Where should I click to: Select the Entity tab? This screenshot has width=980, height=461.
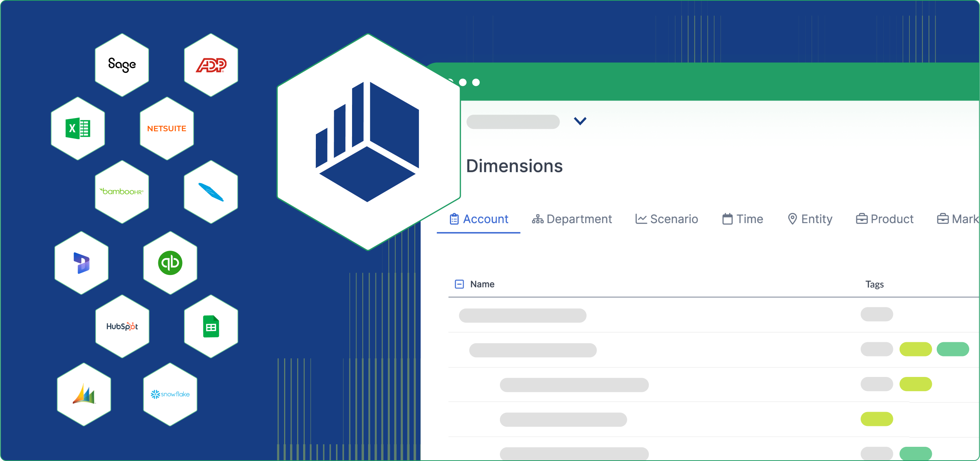811,219
